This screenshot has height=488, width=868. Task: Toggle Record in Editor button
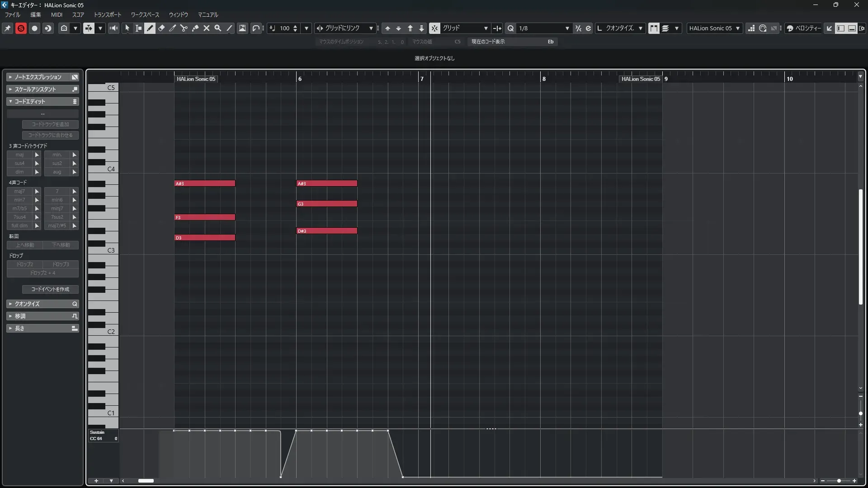click(34, 28)
